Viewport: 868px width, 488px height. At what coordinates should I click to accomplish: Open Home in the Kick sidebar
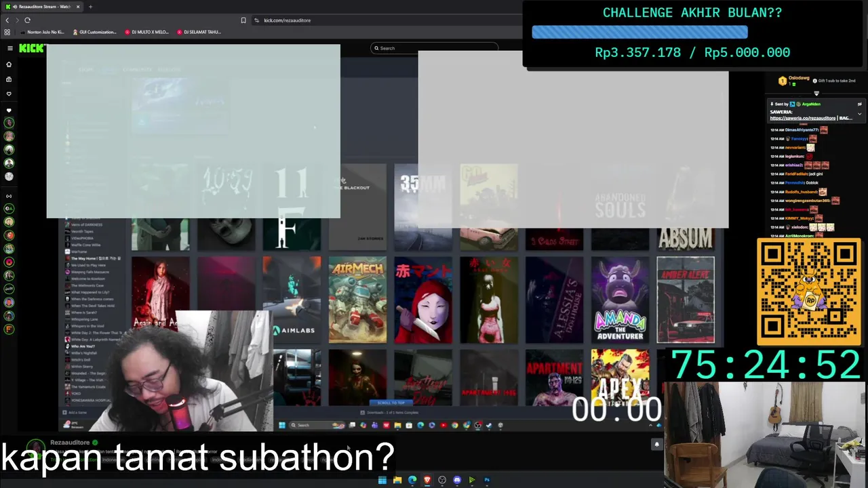pyautogui.click(x=9, y=64)
